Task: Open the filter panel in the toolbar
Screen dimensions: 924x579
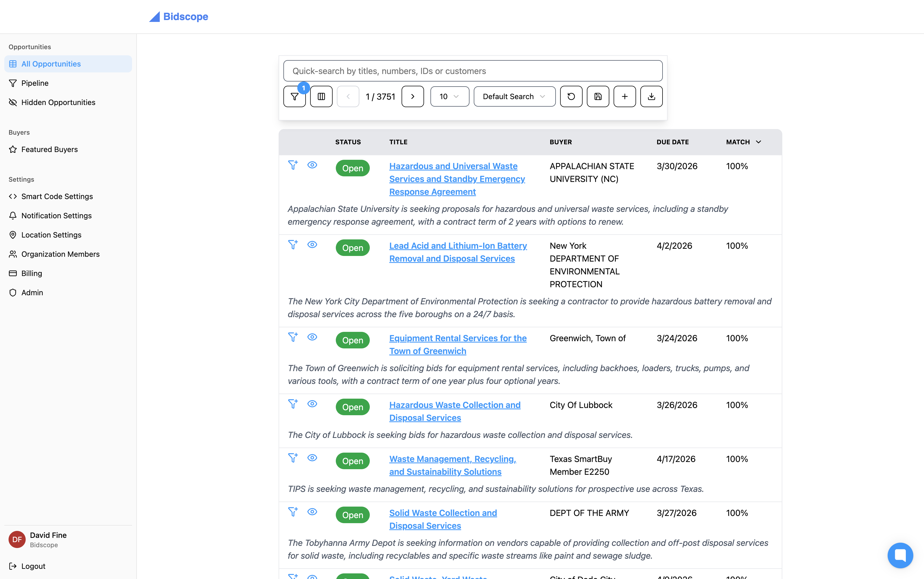Action: (x=294, y=96)
